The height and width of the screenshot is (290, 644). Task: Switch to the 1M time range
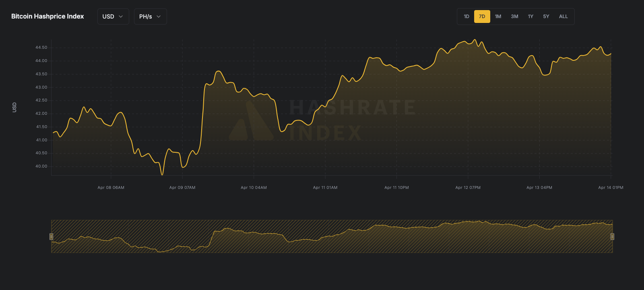click(498, 17)
